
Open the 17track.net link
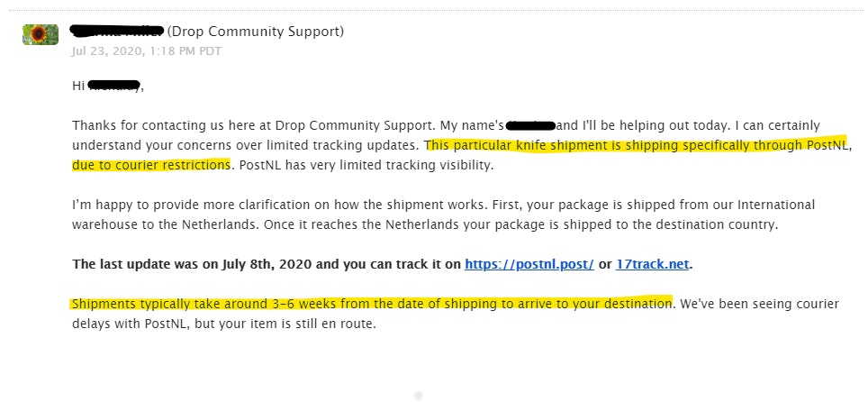(x=653, y=264)
